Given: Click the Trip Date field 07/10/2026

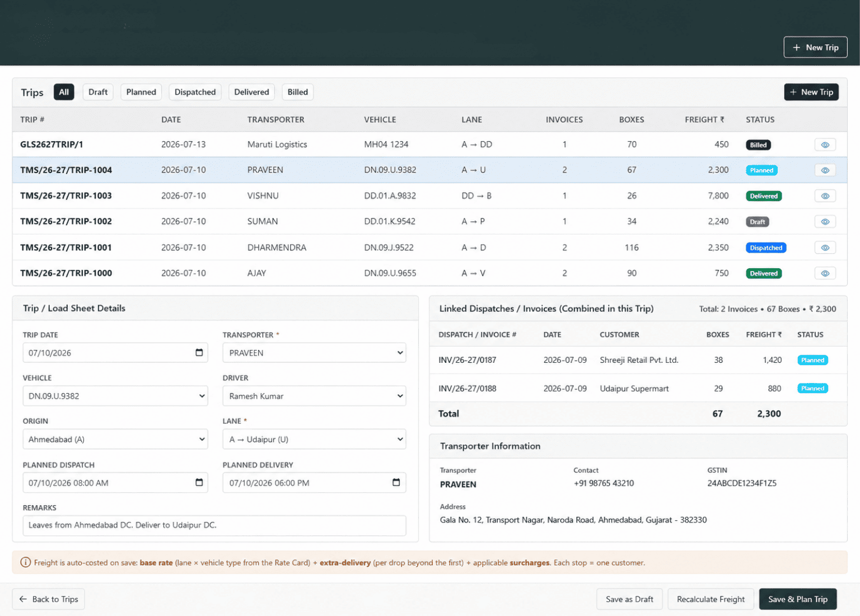Looking at the screenshot, I should (x=115, y=353).
